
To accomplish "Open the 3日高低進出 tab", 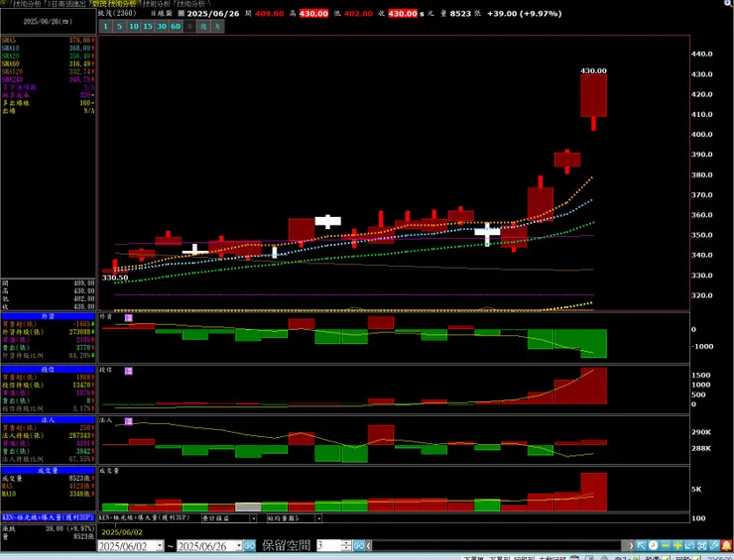I will pyautogui.click(x=65, y=3).
